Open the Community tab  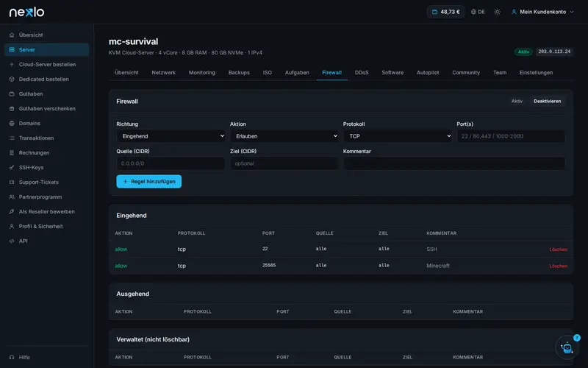pyautogui.click(x=466, y=72)
